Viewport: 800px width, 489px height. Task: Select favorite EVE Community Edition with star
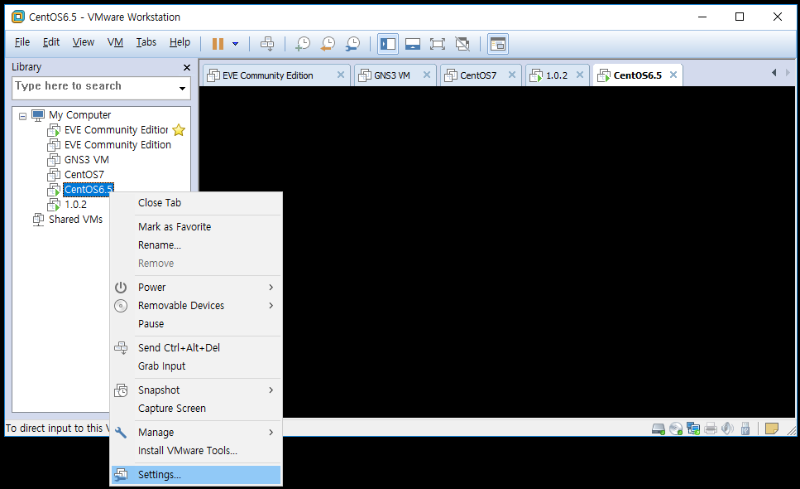coord(116,130)
